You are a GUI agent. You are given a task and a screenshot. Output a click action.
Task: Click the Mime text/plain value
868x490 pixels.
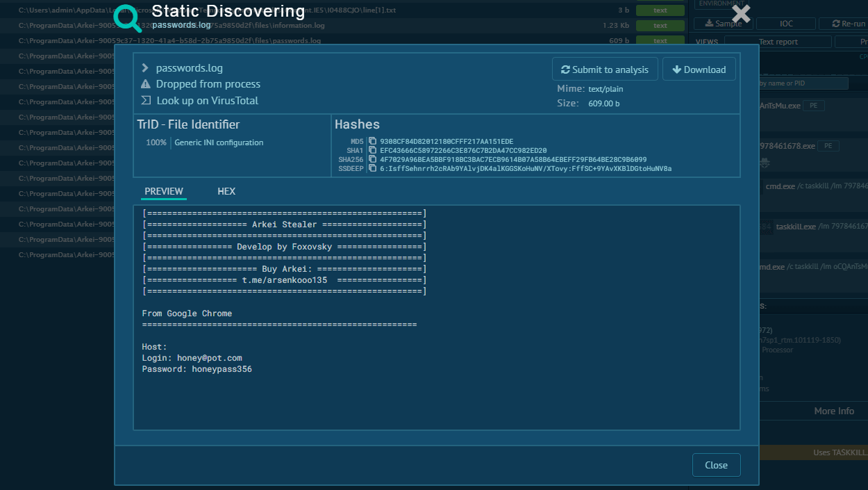click(606, 89)
